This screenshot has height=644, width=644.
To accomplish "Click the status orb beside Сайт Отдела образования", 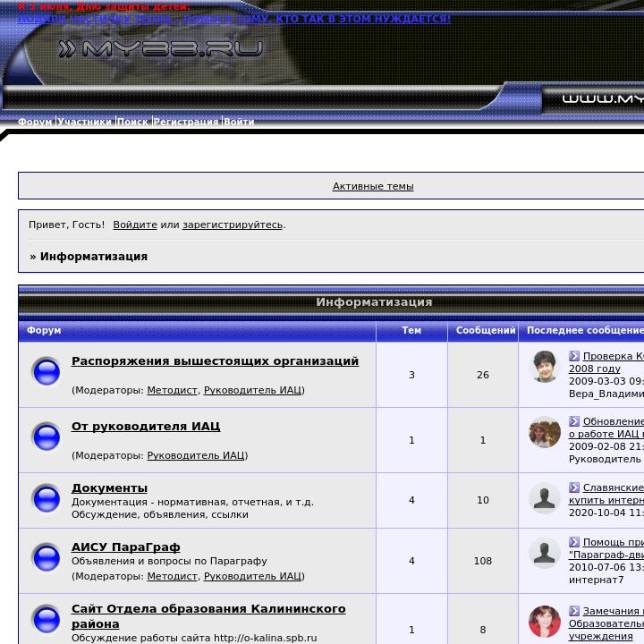I will point(46,619).
